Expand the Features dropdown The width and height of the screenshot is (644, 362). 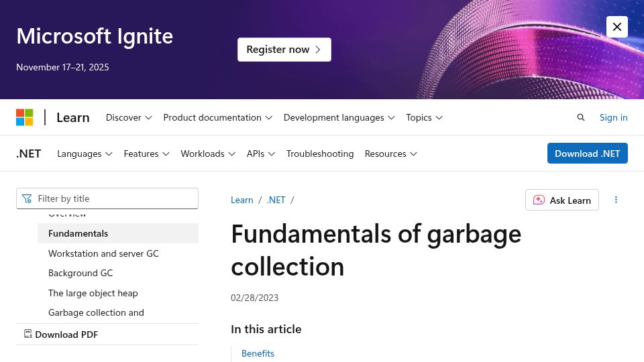(x=147, y=154)
